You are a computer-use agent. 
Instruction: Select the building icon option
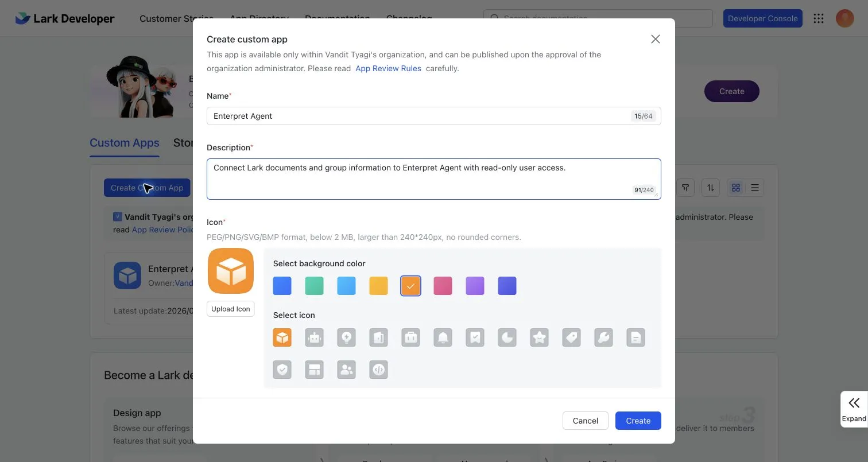(x=379, y=337)
